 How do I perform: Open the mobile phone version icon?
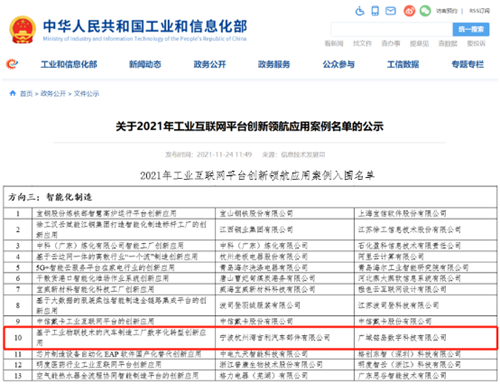pos(375,11)
